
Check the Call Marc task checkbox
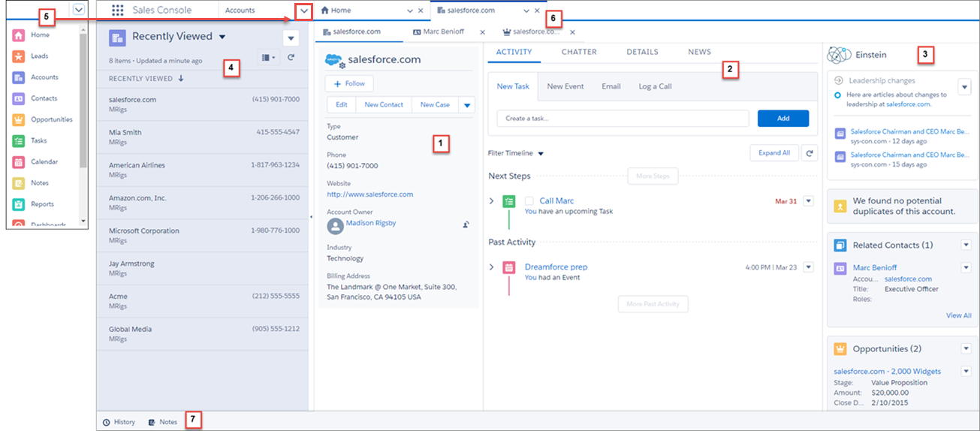529,201
